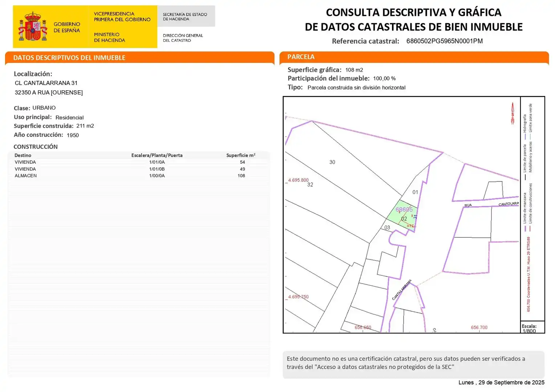Select surface value '49' in table
This screenshot has width=555, height=392.
[242, 169]
